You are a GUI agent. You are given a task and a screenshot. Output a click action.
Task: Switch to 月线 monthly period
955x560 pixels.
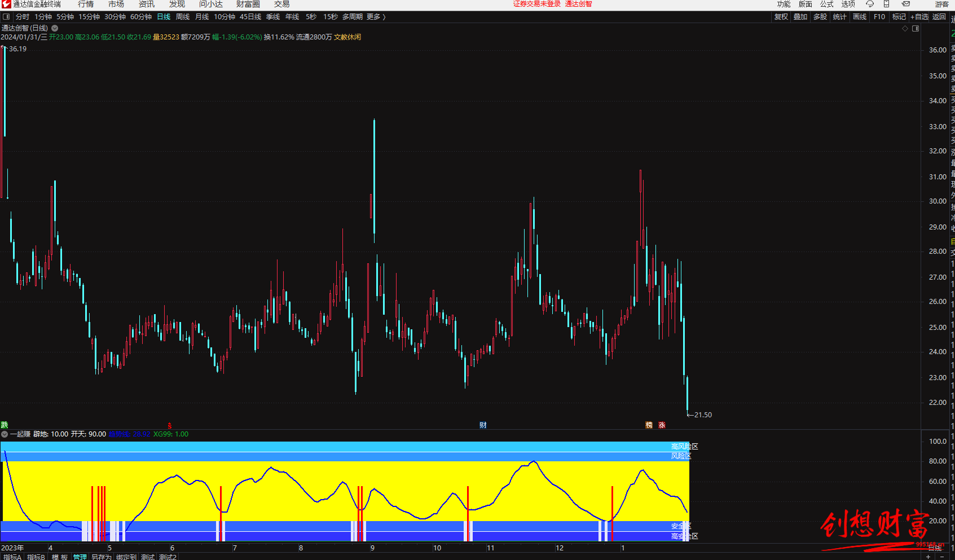click(x=202, y=17)
